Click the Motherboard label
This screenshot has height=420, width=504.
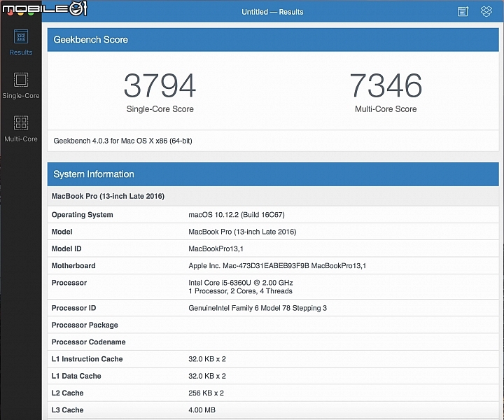pos(73,266)
